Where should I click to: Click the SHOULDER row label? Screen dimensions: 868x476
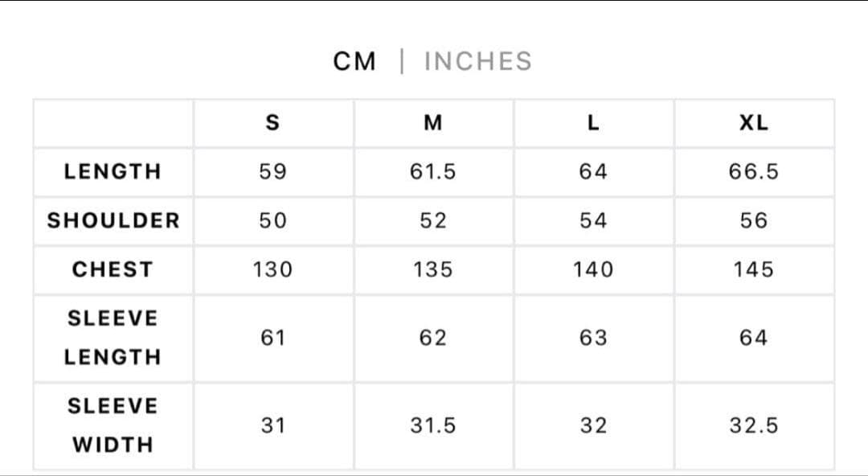(113, 220)
